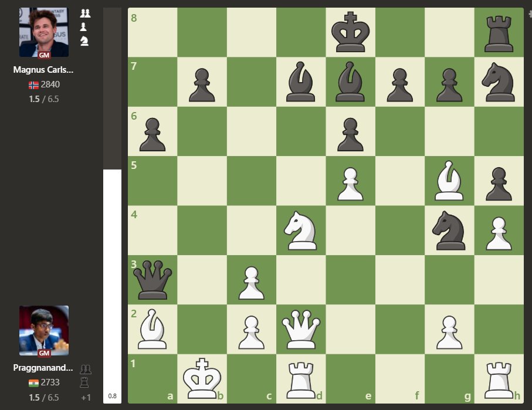The image size is (532, 410).
Task: Click the black knight on g4
Action: tap(449, 231)
